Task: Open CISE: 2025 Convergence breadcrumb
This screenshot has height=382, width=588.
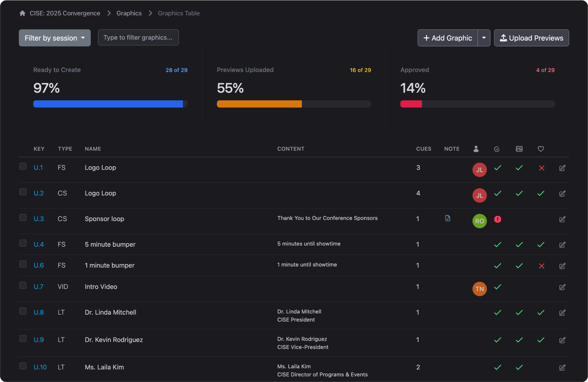Action: 65,13
